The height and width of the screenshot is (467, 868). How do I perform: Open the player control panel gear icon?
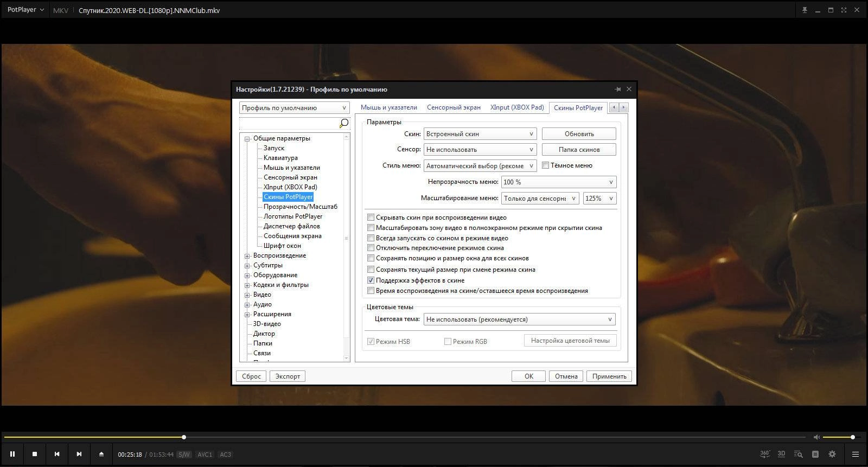[832, 454]
